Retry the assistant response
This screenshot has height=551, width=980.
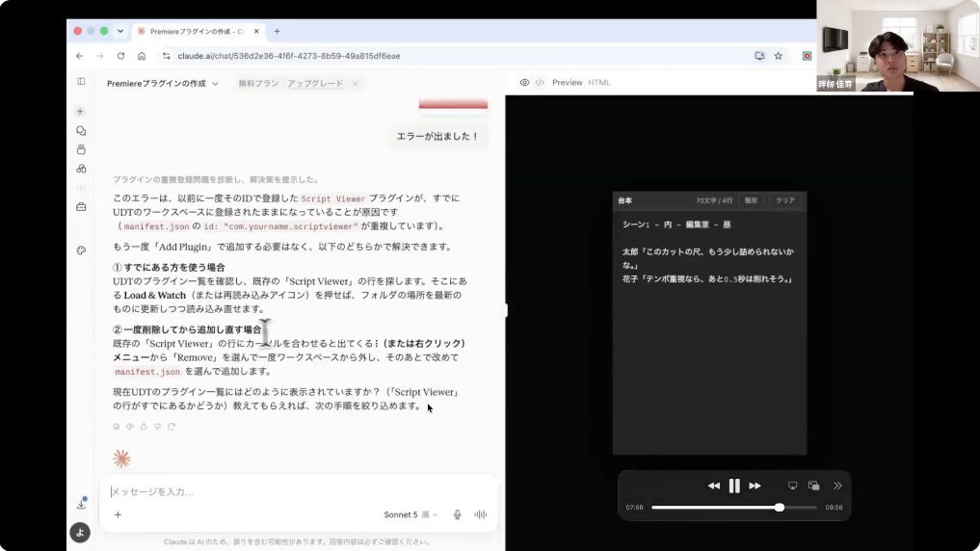(172, 427)
